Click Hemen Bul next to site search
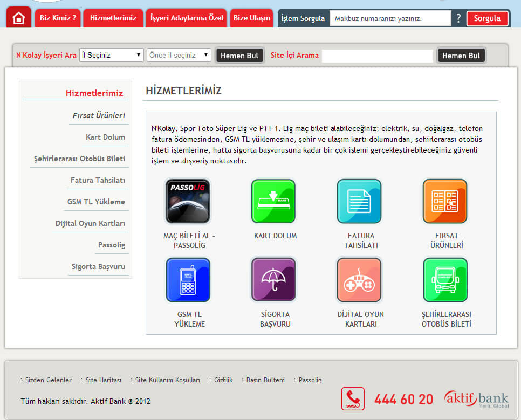The image size is (521, 420). [461, 56]
